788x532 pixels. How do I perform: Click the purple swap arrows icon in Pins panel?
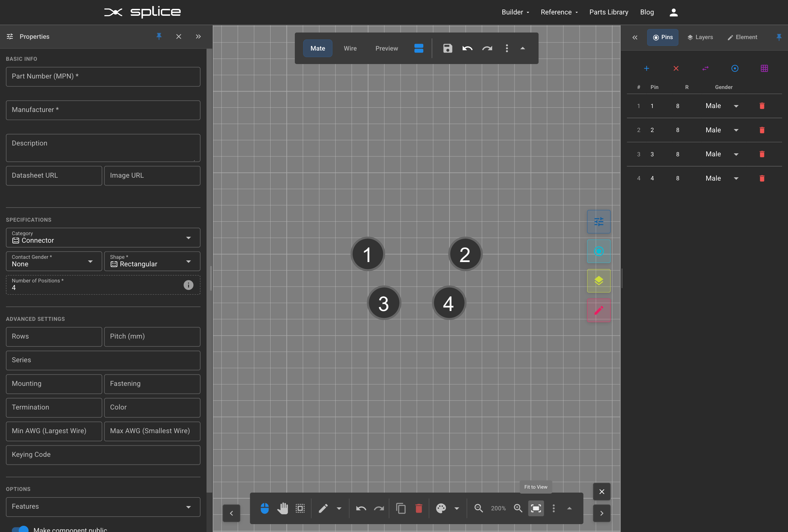[x=706, y=68]
